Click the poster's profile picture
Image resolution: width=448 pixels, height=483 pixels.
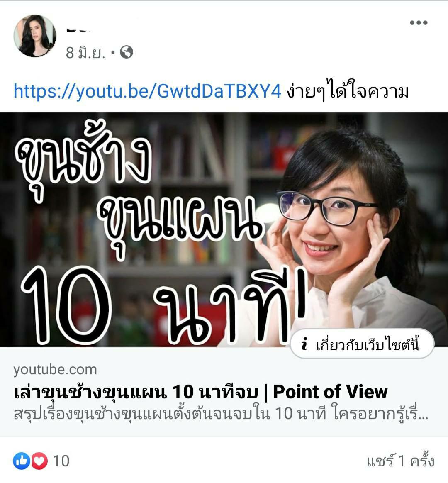coord(35,36)
